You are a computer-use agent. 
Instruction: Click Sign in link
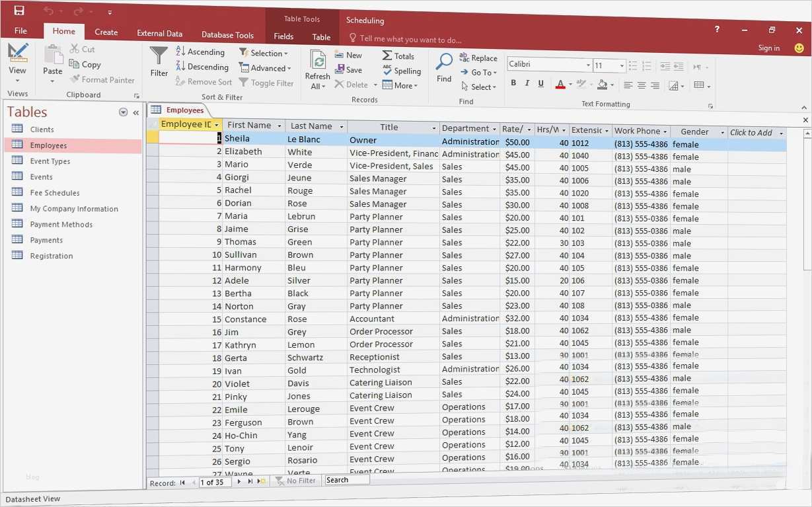coord(769,48)
